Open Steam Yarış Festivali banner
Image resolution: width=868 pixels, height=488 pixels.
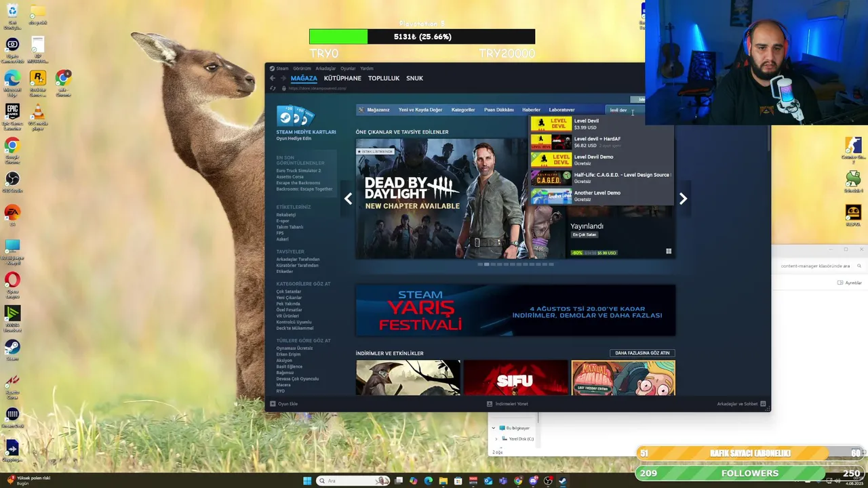click(515, 310)
